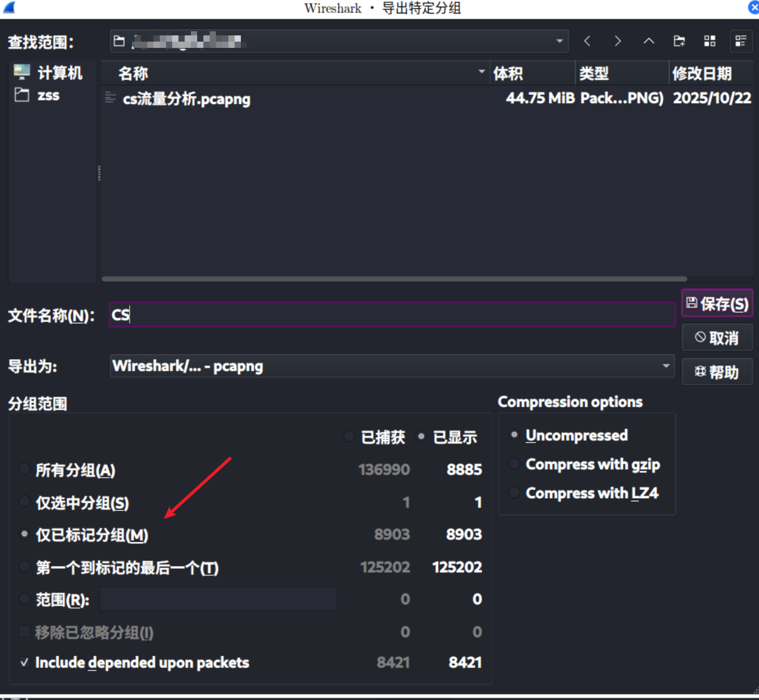Click the Wireshark fin icon in the title bar
The width and height of the screenshot is (759, 700).
pyautogui.click(x=9, y=7)
